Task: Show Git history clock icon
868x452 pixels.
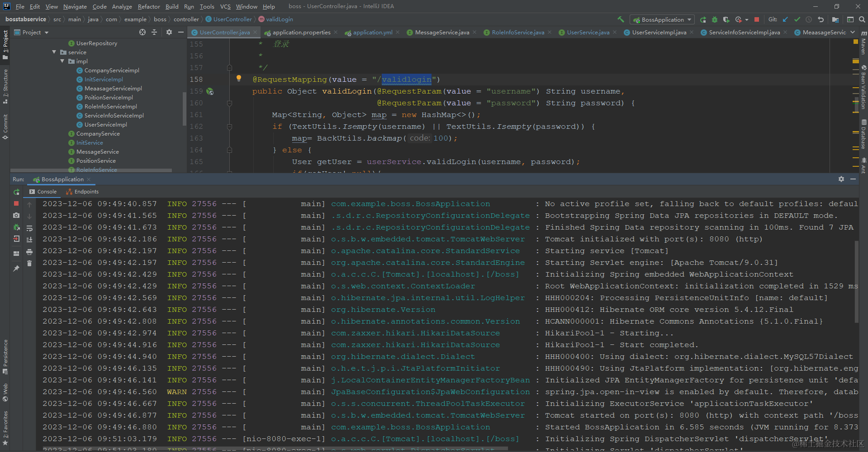Action: pos(809,19)
